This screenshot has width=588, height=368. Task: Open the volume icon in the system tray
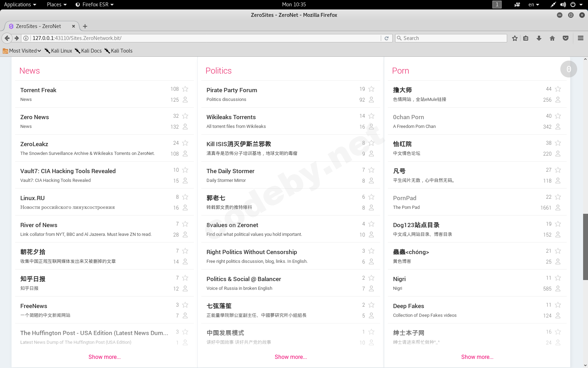coord(563,5)
